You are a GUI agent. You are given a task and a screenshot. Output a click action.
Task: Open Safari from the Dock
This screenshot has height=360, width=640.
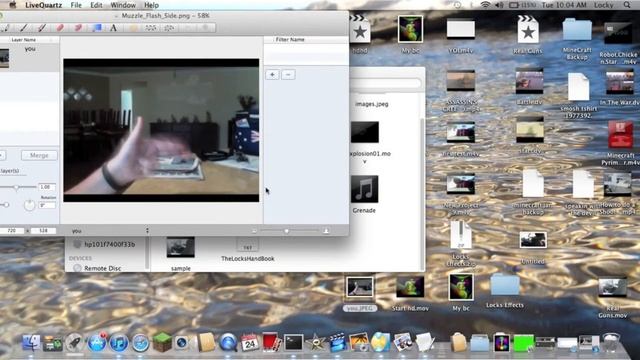coord(140,342)
